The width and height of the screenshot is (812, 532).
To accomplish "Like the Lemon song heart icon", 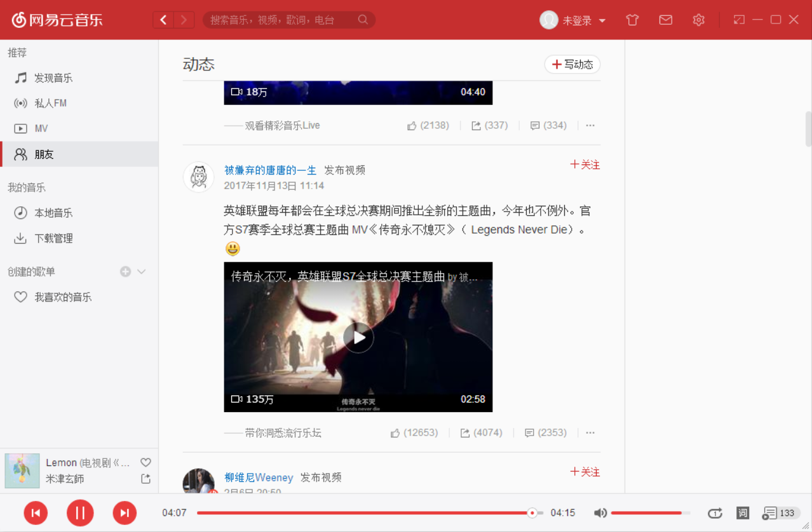I will coord(145,462).
